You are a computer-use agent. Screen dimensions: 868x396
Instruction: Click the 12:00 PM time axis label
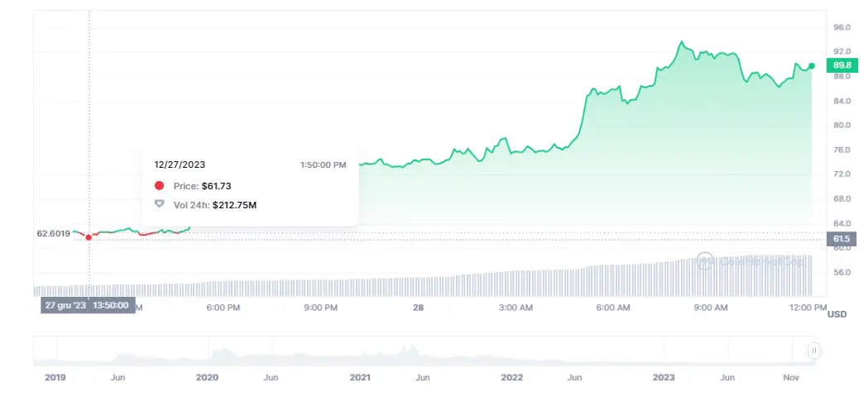coord(808,308)
